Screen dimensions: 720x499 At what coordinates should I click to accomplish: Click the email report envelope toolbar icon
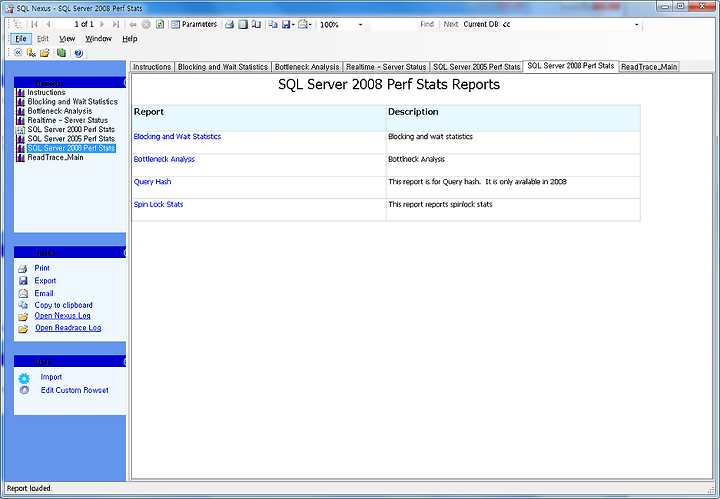(303, 24)
